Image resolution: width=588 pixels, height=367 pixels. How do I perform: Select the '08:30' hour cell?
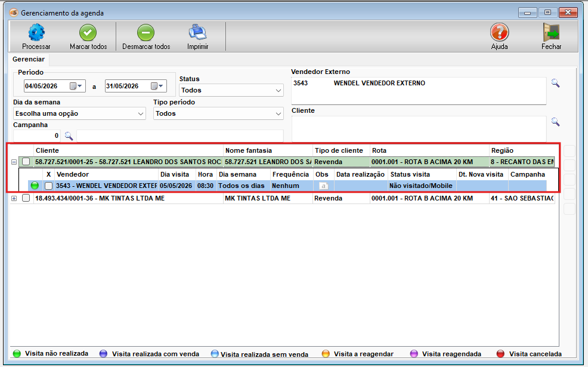206,186
